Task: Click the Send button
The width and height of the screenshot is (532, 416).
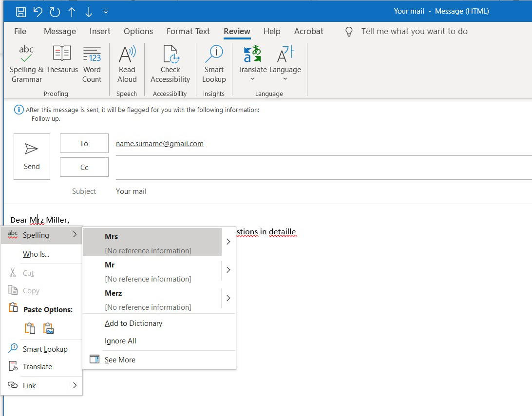Action: pyautogui.click(x=32, y=156)
